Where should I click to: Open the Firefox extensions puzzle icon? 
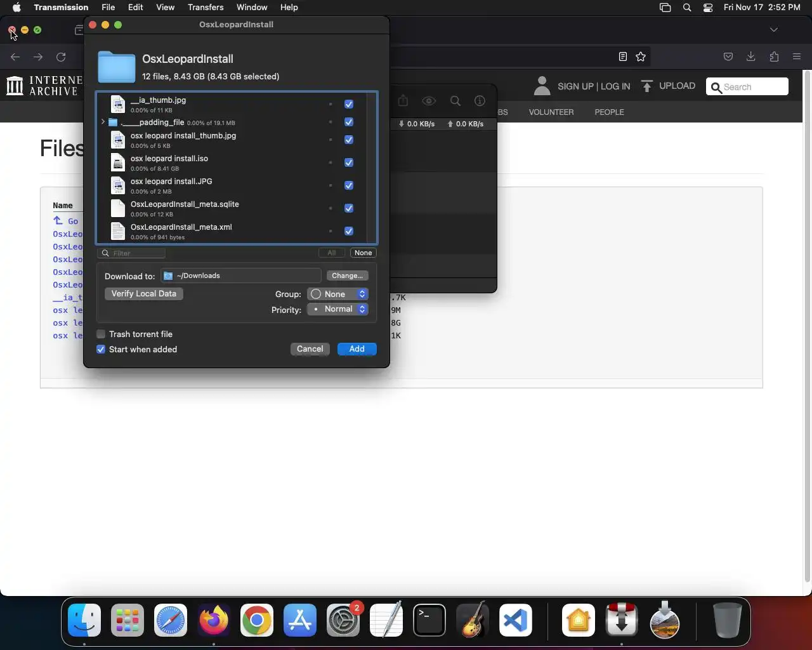pos(774,56)
